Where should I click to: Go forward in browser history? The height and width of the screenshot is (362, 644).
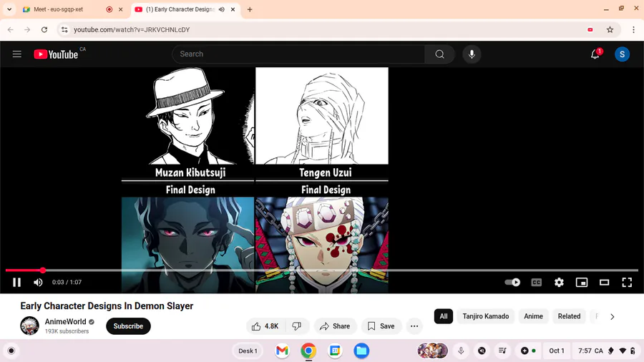point(27,29)
